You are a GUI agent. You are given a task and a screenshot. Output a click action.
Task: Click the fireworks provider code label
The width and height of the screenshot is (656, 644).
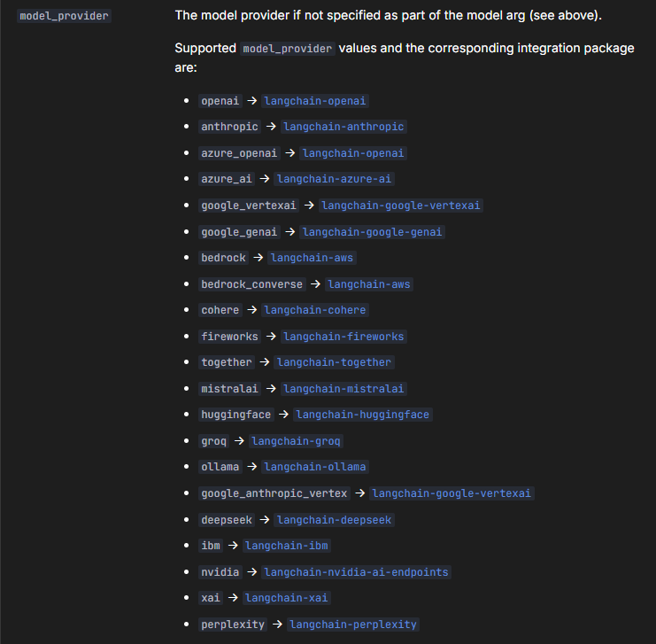point(229,337)
